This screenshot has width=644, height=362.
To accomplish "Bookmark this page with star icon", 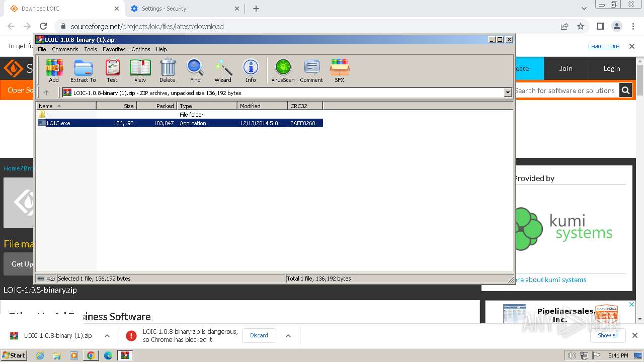I will click(581, 26).
